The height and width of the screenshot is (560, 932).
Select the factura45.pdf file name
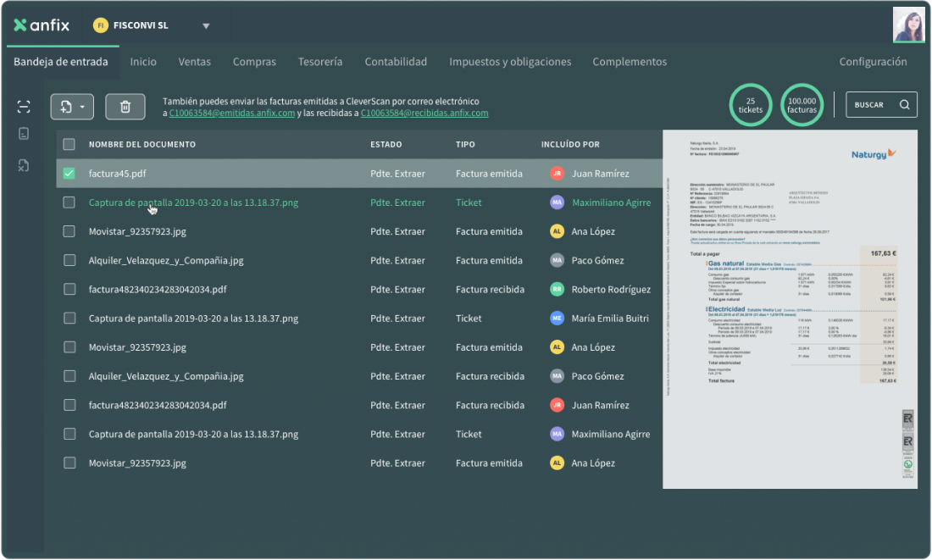pyautogui.click(x=117, y=174)
